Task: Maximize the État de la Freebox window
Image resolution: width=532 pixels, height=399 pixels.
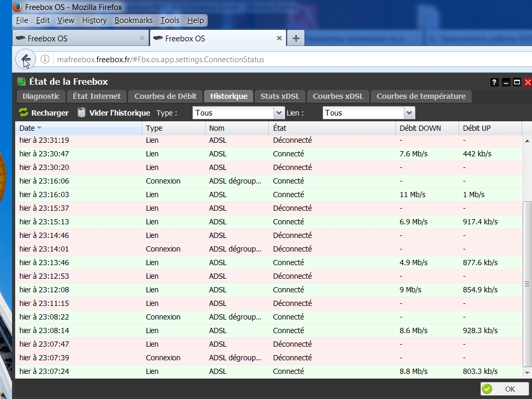Action: coord(517,82)
